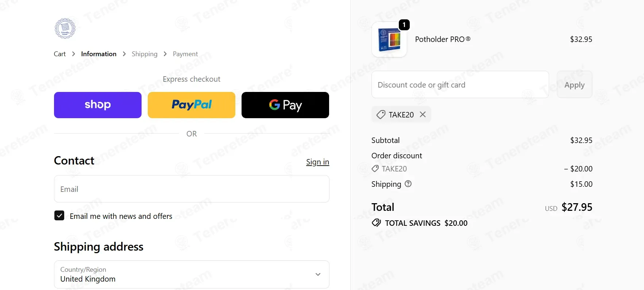Go back to Cart breadcrumb
The width and height of the screenshot is (644, 290).
pyautogui.click(x=60, y=54)
